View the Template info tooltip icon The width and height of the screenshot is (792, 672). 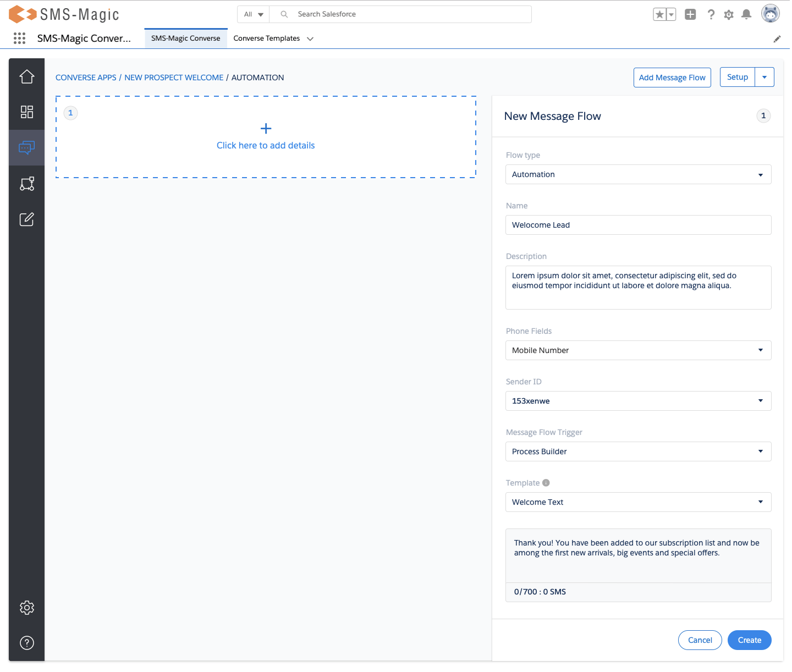546,482
